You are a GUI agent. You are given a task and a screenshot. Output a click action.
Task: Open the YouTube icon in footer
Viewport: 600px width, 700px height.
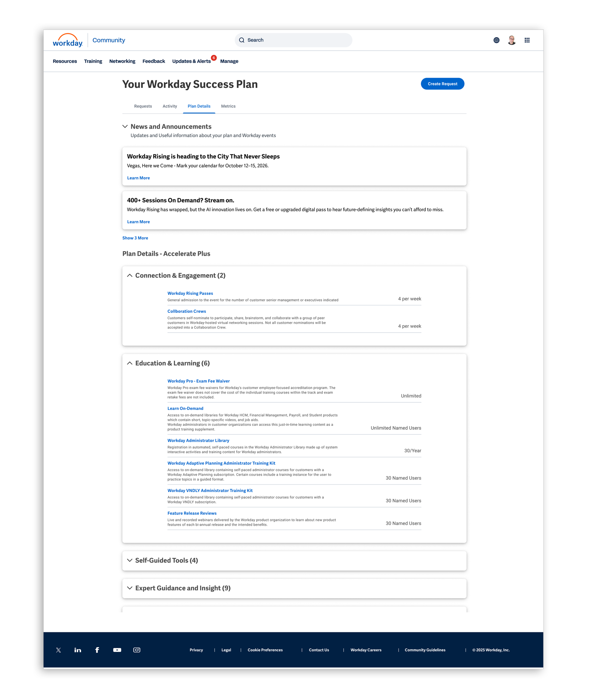(x=117, y=650)
